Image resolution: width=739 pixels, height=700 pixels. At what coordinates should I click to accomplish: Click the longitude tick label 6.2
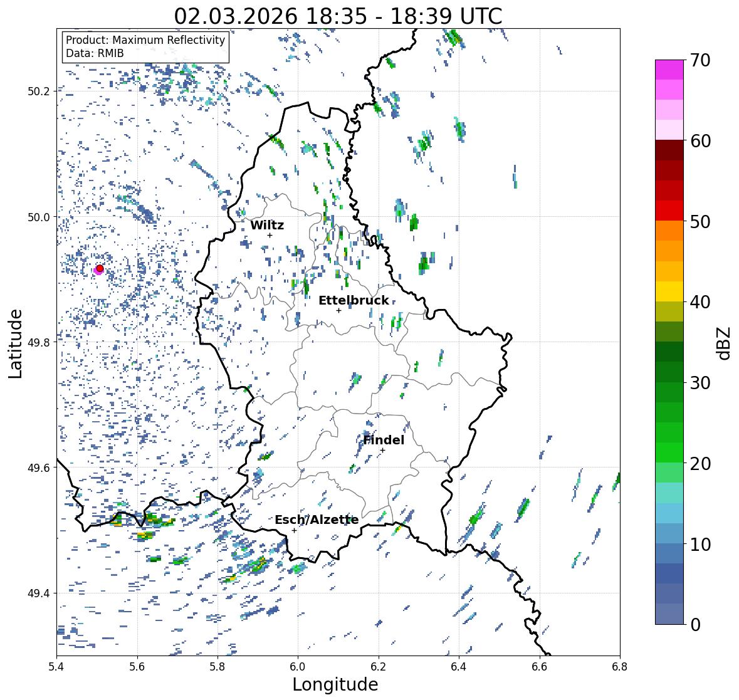pyautogui.click(x=379, y=667)
